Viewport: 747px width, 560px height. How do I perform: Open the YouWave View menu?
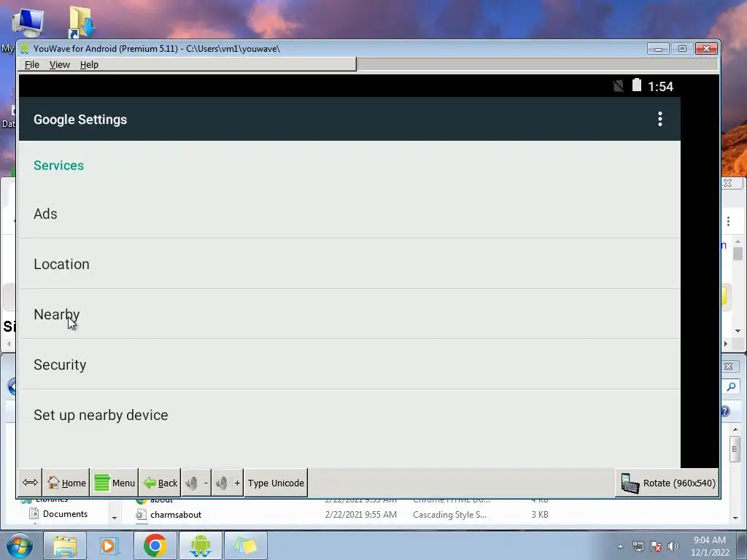pos(60,64)
